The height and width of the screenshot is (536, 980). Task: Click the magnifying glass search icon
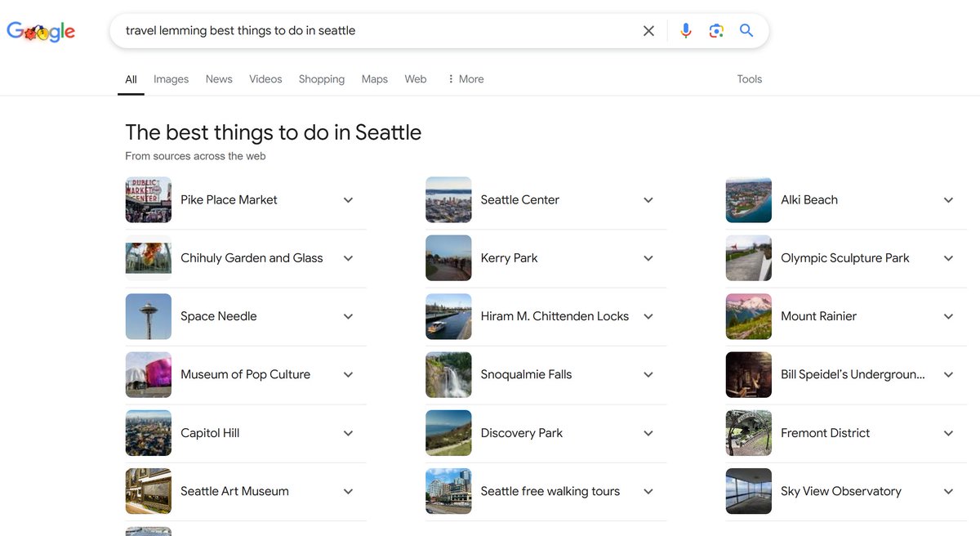(746, 30)
